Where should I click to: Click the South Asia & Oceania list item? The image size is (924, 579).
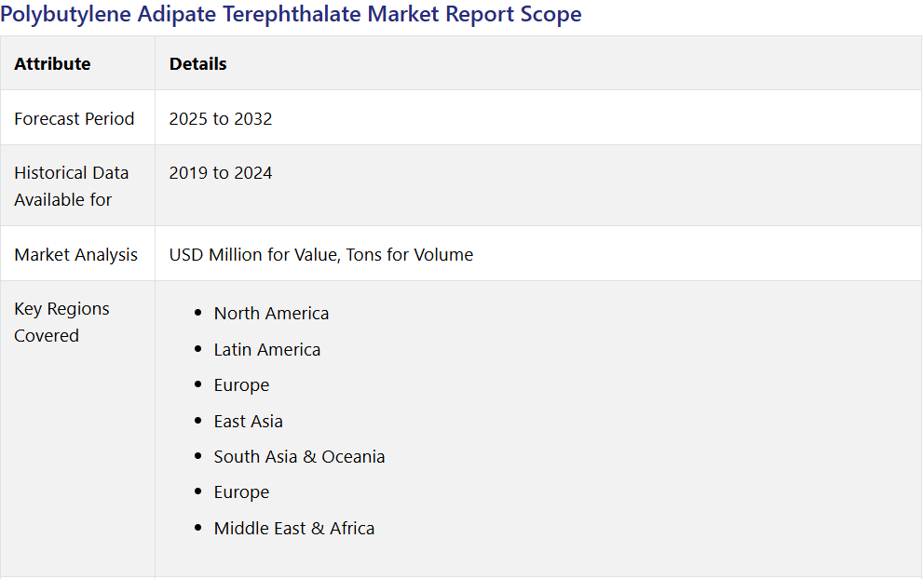point(299,456)
